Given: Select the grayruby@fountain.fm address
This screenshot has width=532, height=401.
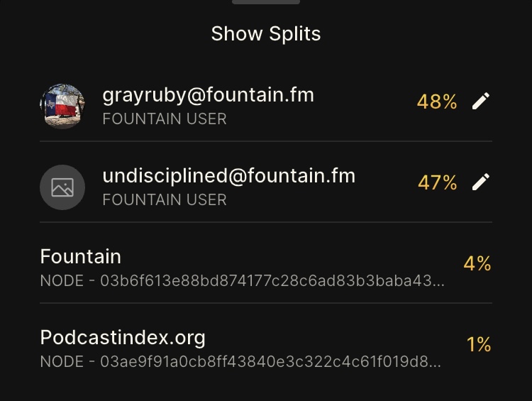Looking at the screenshot, I should coord(208,94).
